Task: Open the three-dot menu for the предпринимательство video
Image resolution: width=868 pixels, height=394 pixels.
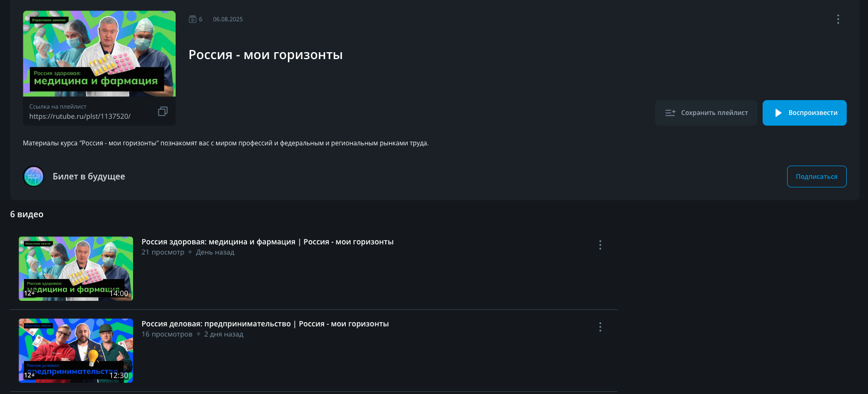Action: tap(600, 327)
